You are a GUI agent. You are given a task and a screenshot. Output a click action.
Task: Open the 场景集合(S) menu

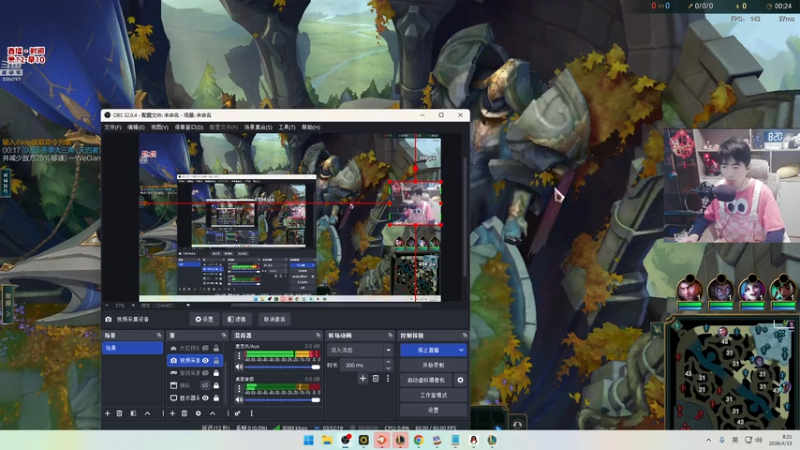pos(258,127)
